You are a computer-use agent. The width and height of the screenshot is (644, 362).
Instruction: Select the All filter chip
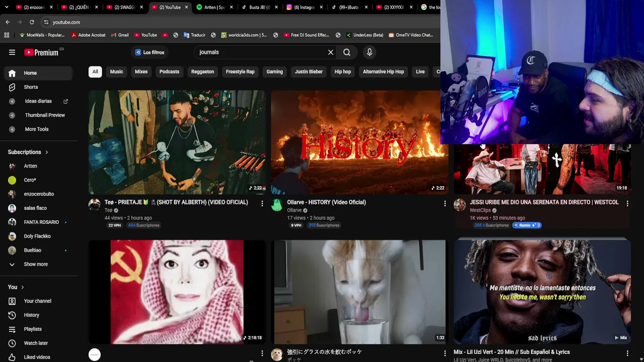click(x=95, y=71)
